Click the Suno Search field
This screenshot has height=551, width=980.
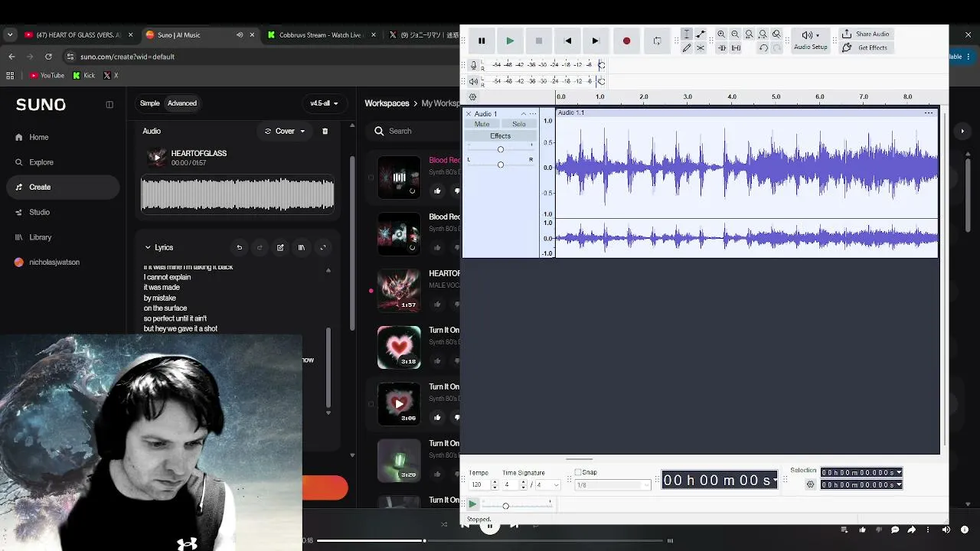pyautogui.click(x=413, y=132)
